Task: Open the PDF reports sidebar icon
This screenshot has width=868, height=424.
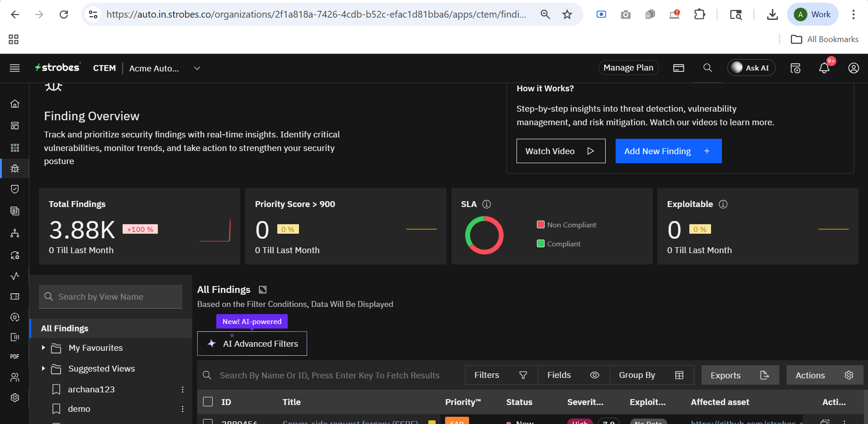Action: 15,357
